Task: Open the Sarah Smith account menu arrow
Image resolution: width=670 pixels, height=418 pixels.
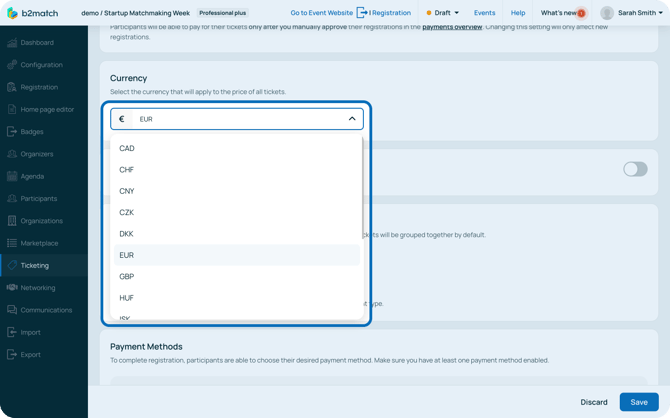Action: coord(661,13)
